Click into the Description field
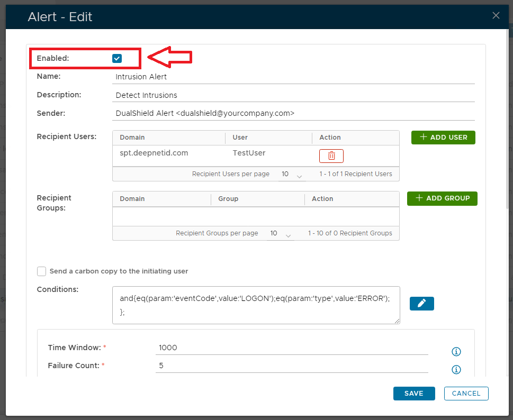This screenshot has height=420, width=513. 294,95
